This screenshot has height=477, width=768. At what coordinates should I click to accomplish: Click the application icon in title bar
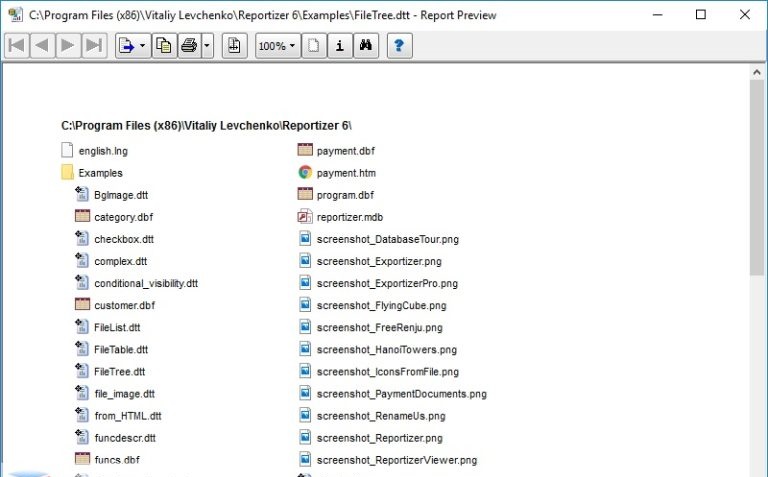pos(16,15)
